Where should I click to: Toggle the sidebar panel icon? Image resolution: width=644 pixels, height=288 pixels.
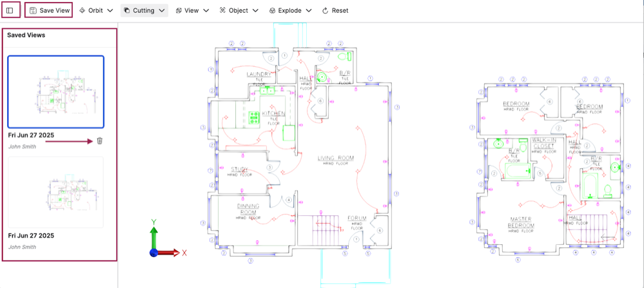coord(10,10)
